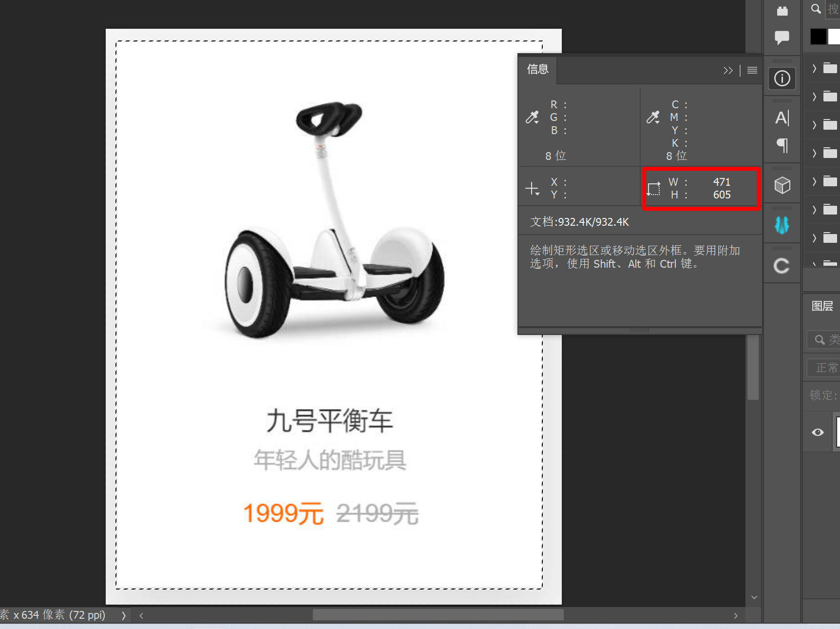This screenshot has width=840, height=629.
Task: Expand the fourth swatch folder group
Action: (814, 153)
